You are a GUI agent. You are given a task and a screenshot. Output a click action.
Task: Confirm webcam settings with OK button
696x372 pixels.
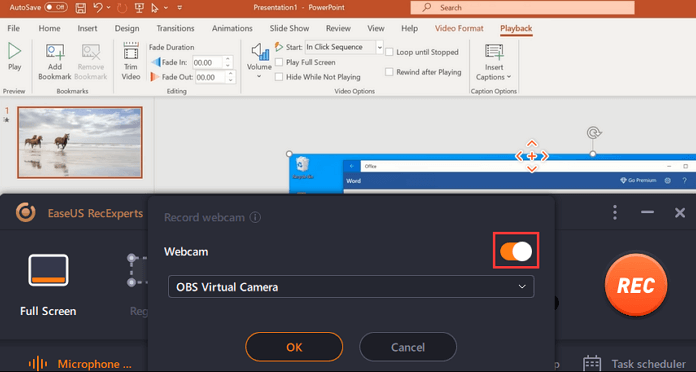click(x=294, y=347)
